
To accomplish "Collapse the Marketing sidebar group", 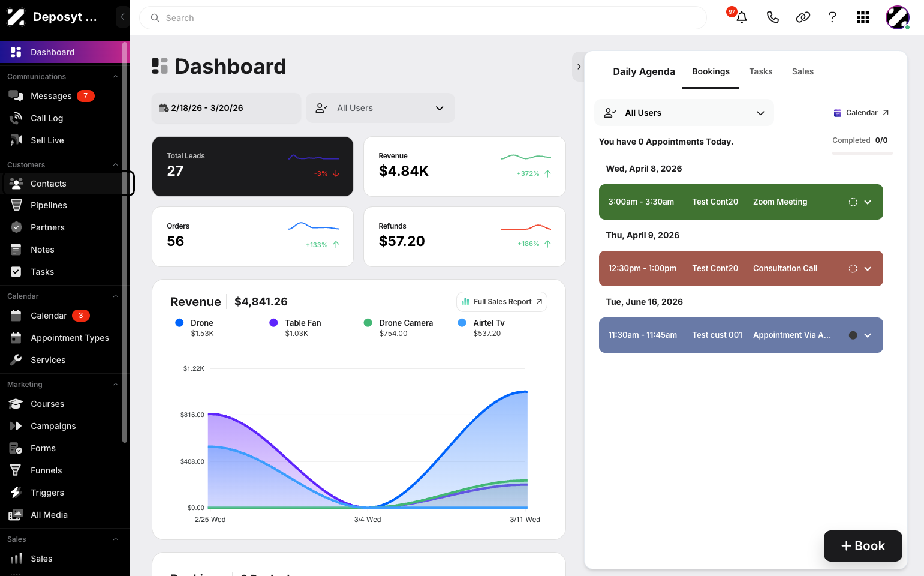I will 115,385.
